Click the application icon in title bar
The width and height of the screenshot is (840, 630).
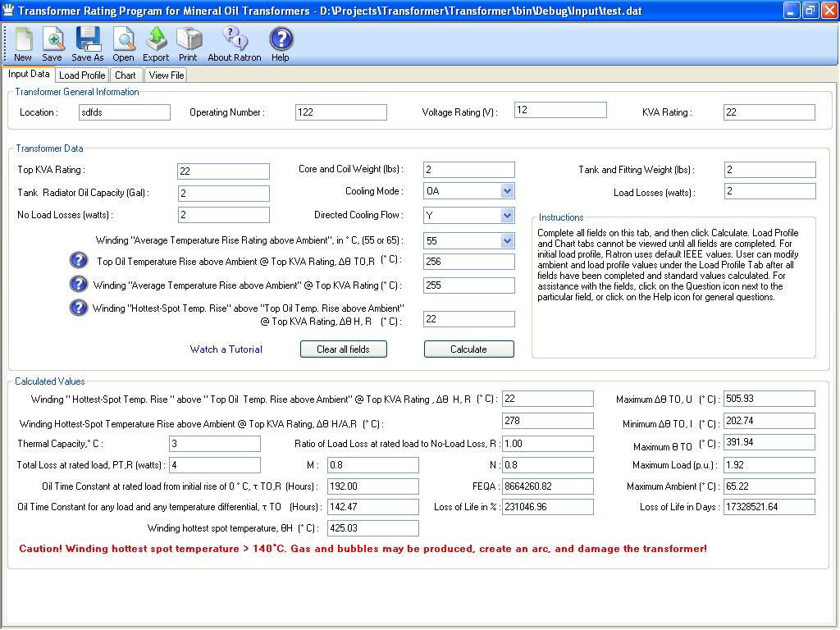pyautogui.click(x=8, y=11)
